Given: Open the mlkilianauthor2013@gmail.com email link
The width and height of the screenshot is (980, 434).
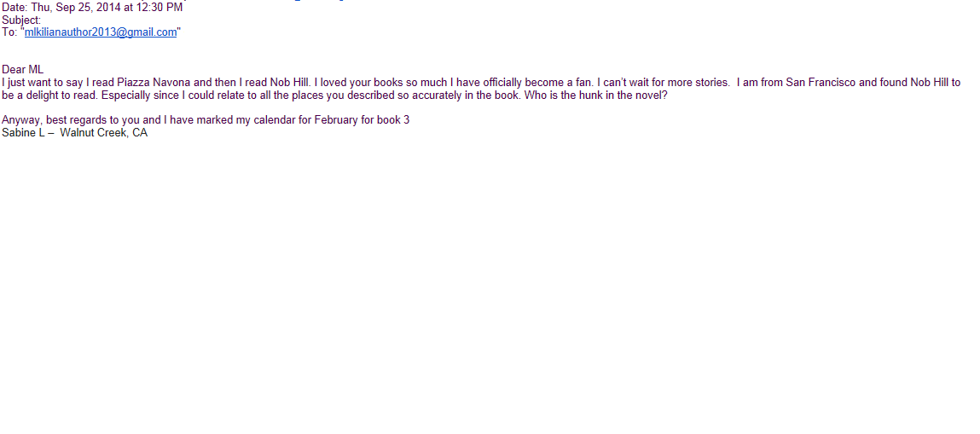Looking at the screenshot, I should pyautogui.click(x=101, y=32).
